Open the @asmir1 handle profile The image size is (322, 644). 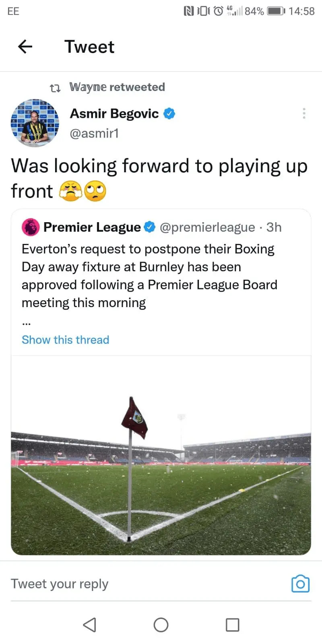click(x=94, y=133)
